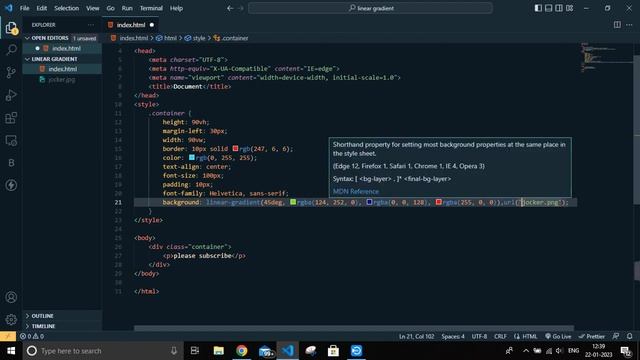Expand the Timeline section

(x=43, y=326)
